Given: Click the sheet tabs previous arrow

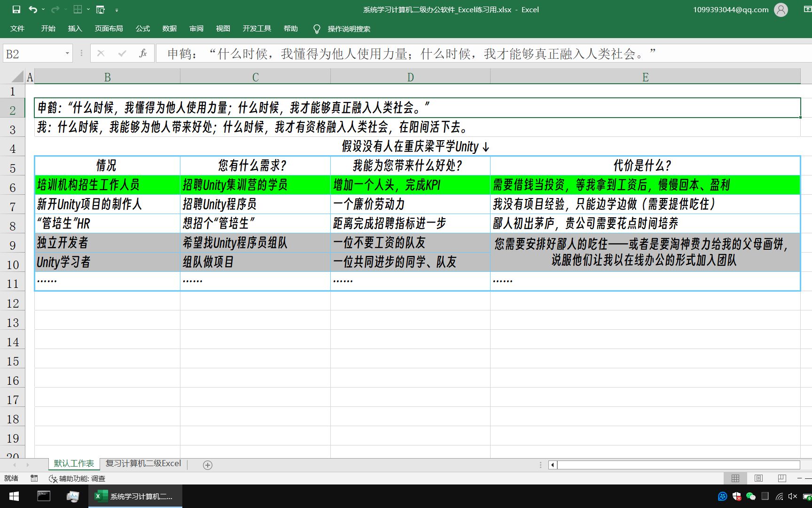Looking at the screenshot, I should coord(14,465).
